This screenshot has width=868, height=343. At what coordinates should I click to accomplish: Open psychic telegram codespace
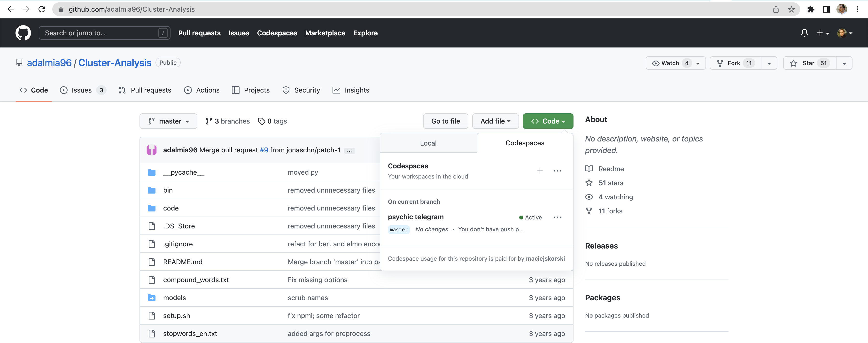(x=416, y=217)
